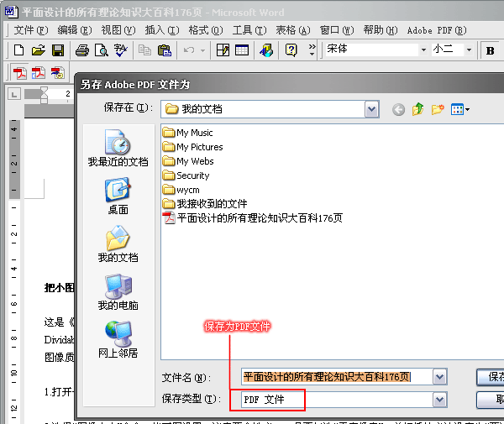
Task: Click the Drawing toolbar icon
Action: coord(266,50)
